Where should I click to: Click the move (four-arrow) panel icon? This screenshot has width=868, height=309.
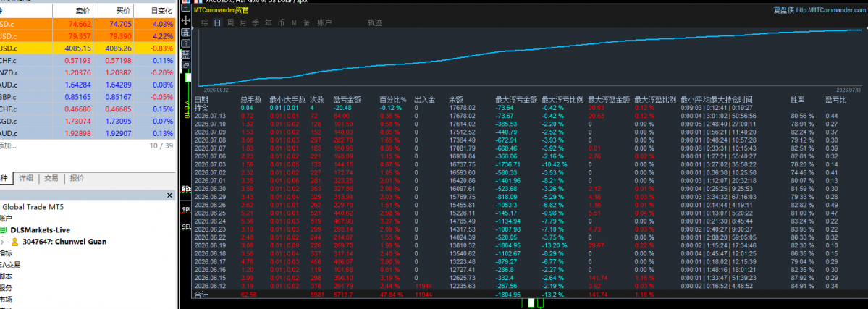(x=186, y=20)
